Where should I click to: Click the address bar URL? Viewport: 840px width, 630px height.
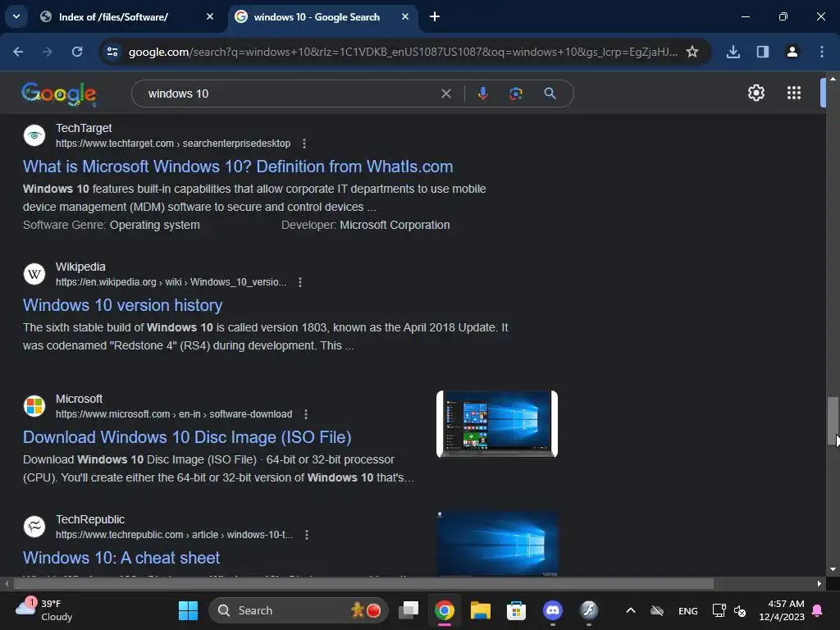[x=403, y=52]
